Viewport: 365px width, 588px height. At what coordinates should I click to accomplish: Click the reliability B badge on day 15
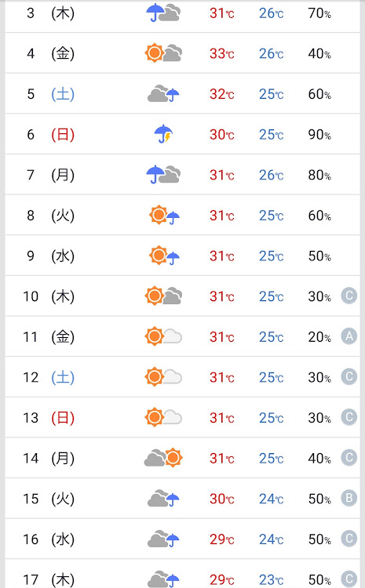point(349,498)
